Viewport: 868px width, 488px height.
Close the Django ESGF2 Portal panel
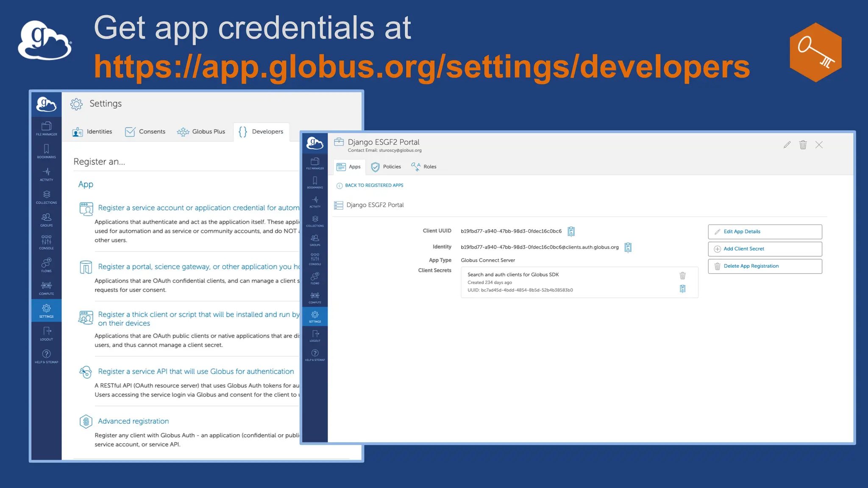click(x=819, y=145)
